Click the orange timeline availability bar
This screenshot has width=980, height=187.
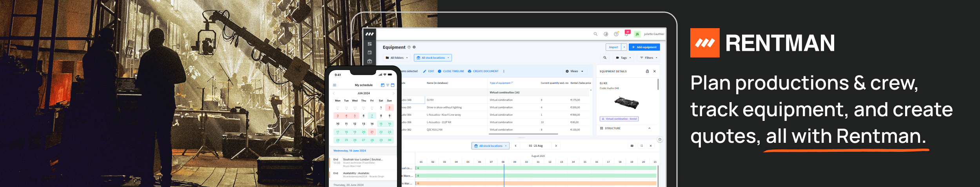pos(535,183)
